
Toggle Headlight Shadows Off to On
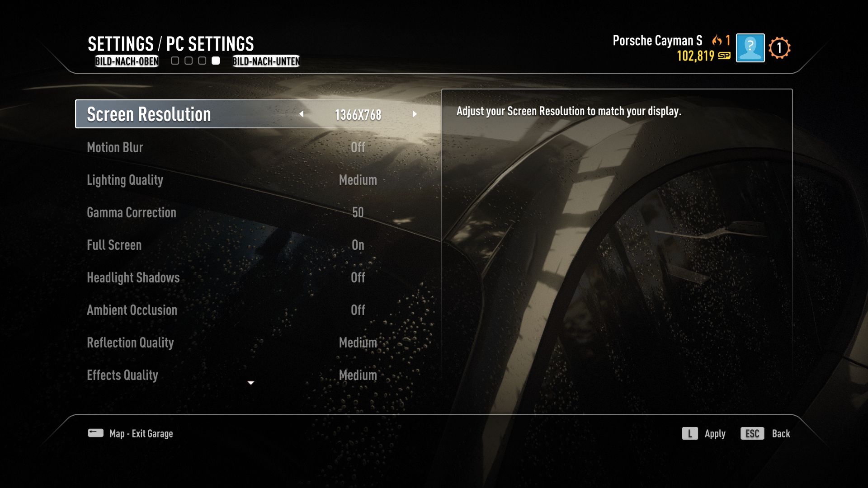pyautogui.click(x=358, y=277)
